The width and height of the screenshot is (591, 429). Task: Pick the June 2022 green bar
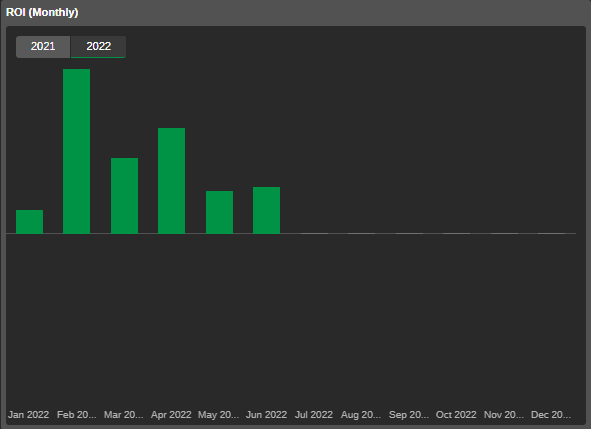(266, 210)
